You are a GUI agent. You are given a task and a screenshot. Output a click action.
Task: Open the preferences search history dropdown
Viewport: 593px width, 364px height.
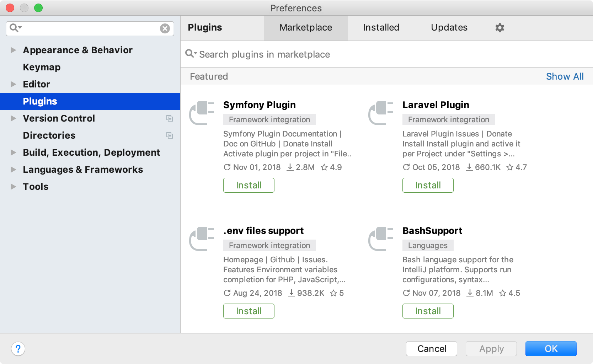(16, 27)
